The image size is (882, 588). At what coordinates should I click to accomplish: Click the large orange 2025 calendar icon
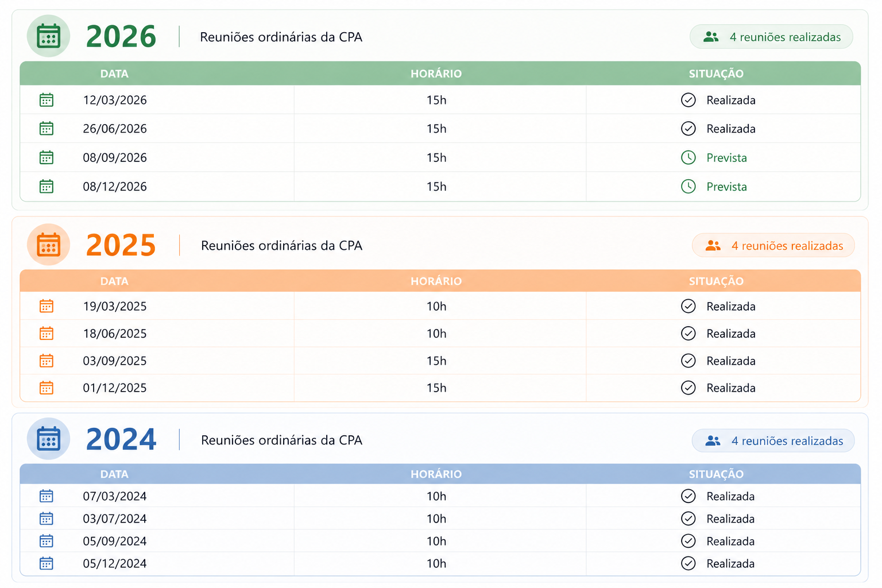pos(48,245)
